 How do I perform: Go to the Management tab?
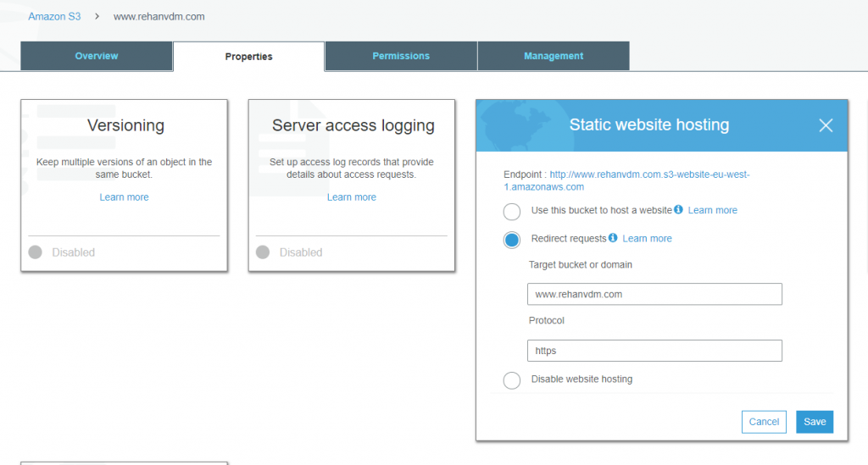point(553,56)
